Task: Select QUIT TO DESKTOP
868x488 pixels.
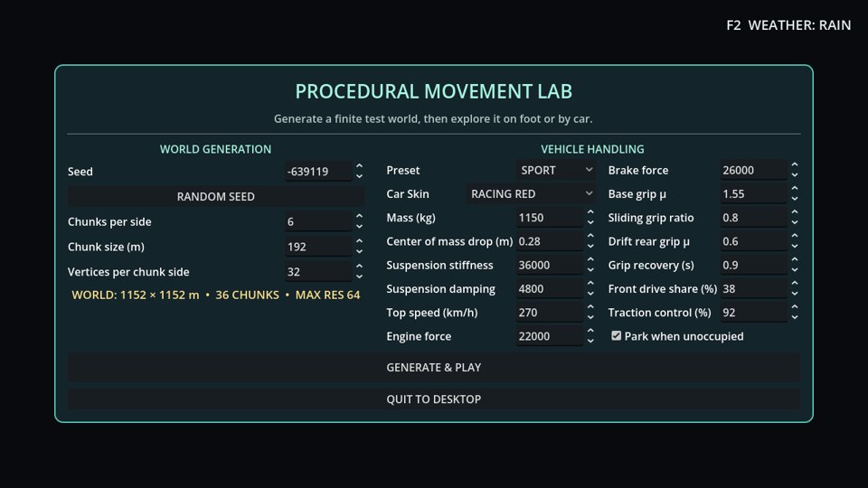Action: click(433, 399)
